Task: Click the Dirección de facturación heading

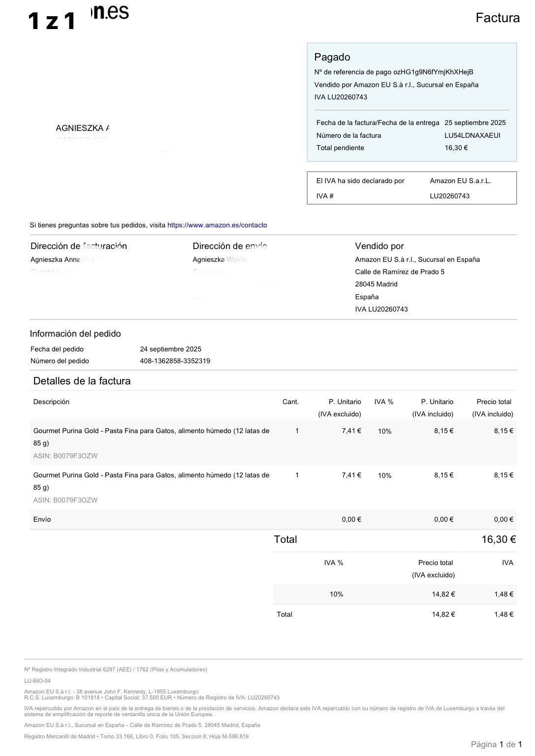Action: [79, 246]
